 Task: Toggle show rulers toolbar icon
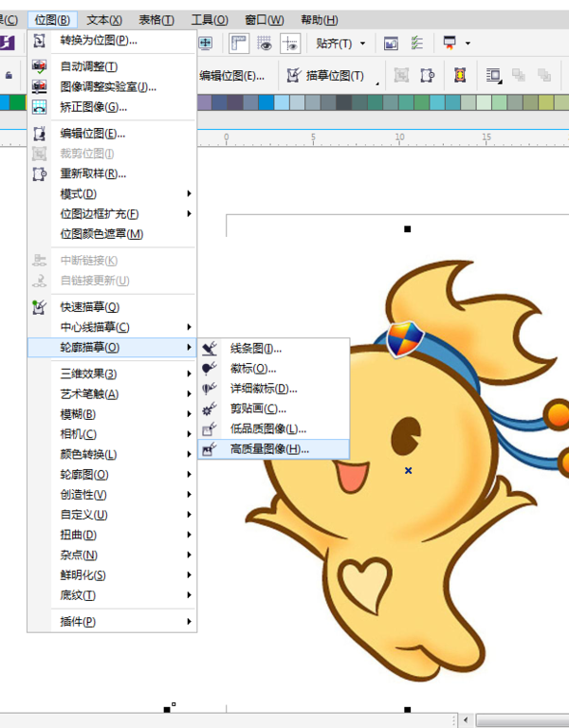239,44
